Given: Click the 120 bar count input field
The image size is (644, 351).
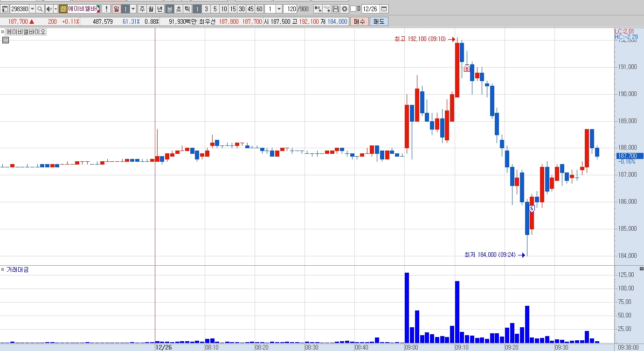Looking at the screenshot, I should click(x=290, y=9).
